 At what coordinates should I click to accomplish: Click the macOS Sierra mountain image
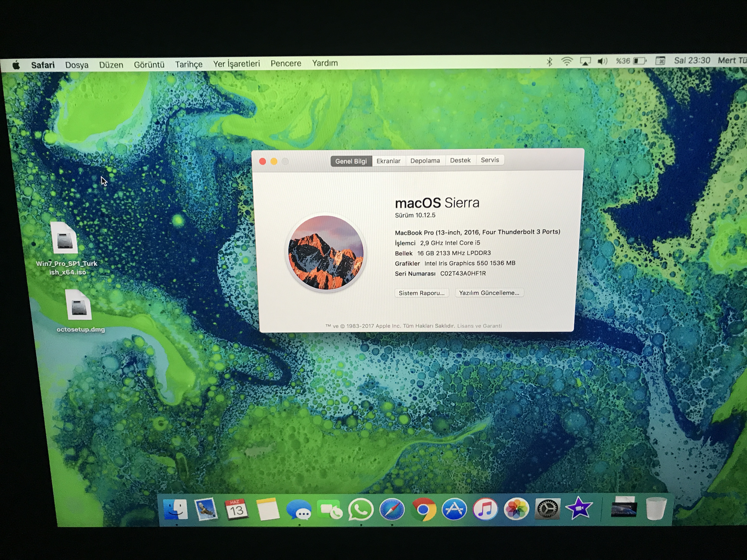(x=326, y=252)
